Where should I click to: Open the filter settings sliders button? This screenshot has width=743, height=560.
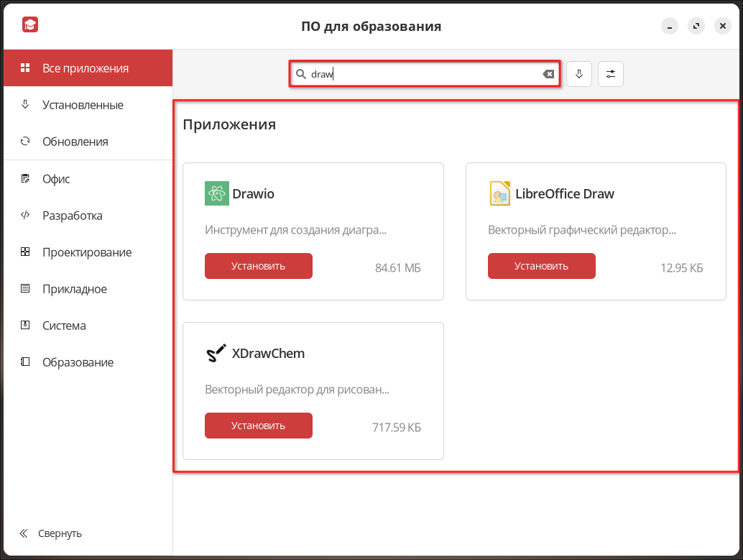click(x=611, y=74)
